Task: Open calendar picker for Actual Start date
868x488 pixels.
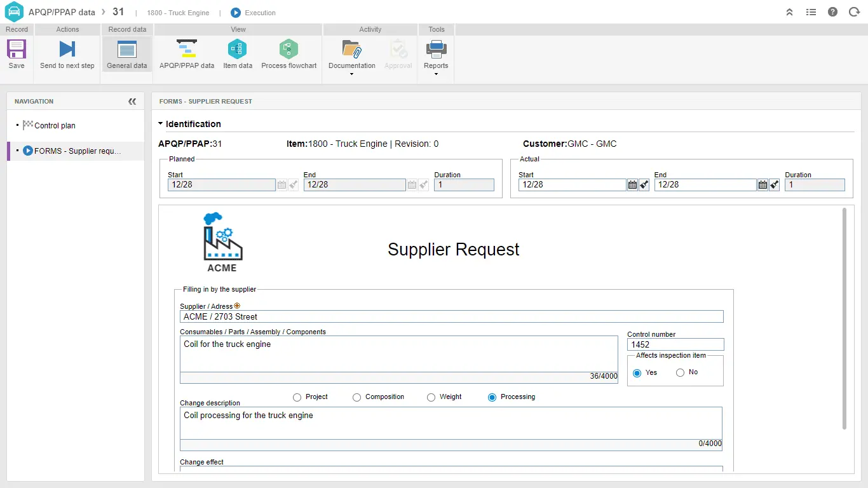Action: [x=632, y=185]
